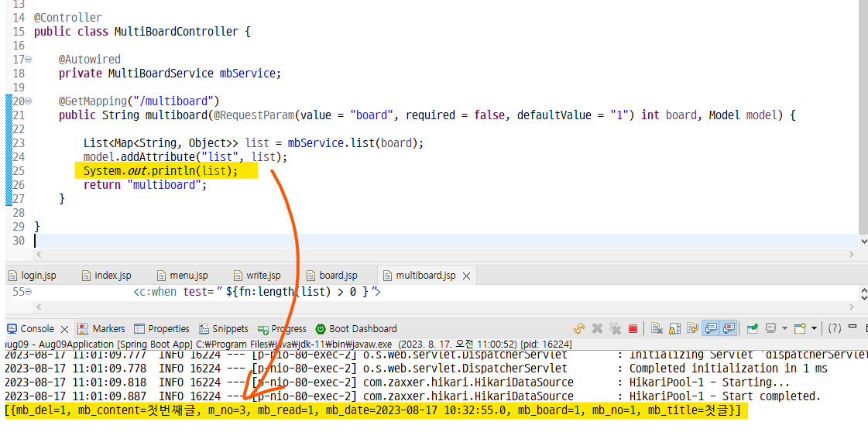868x432 pixels.
Task: Open the Open Console dropdown arrow
Action: pos(814,328)
